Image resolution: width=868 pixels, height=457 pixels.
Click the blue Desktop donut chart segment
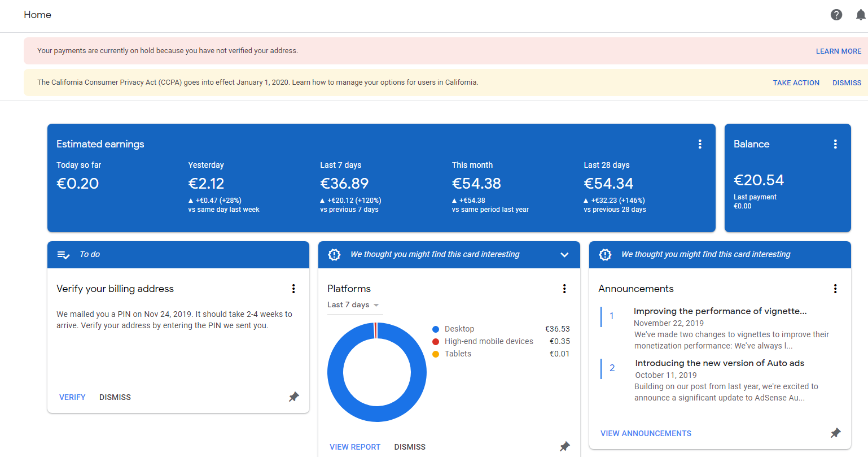click(x=377, y=414)
